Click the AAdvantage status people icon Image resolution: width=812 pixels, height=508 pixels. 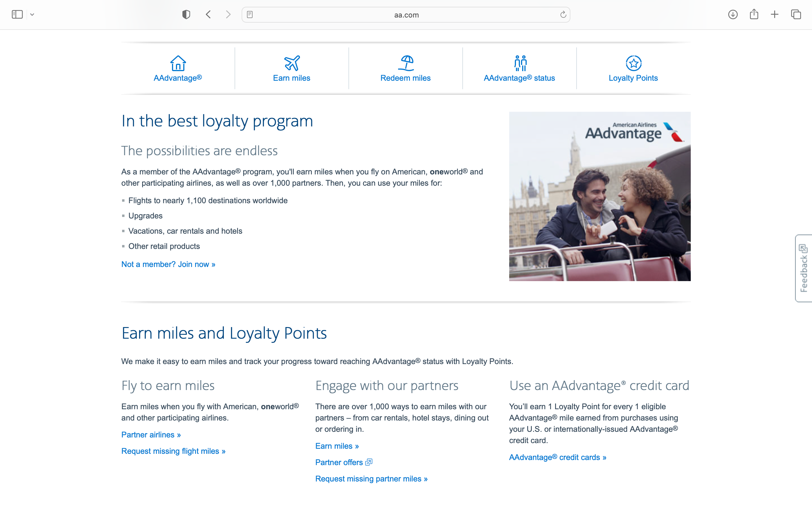point(520,63)
